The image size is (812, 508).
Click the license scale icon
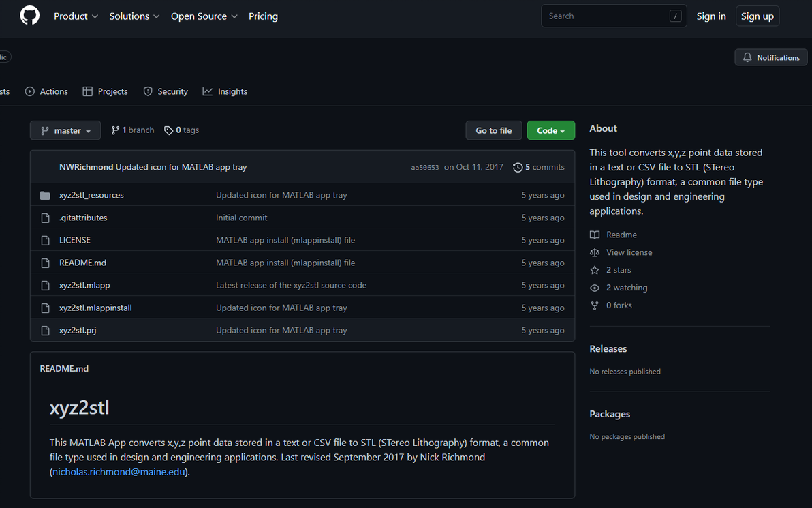point(595,252)
